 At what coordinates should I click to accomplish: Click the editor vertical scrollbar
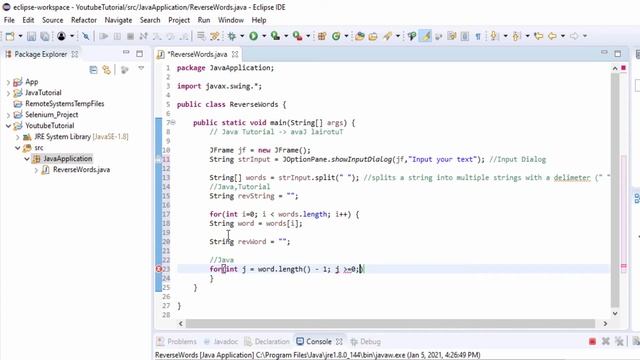coord(615,190)
